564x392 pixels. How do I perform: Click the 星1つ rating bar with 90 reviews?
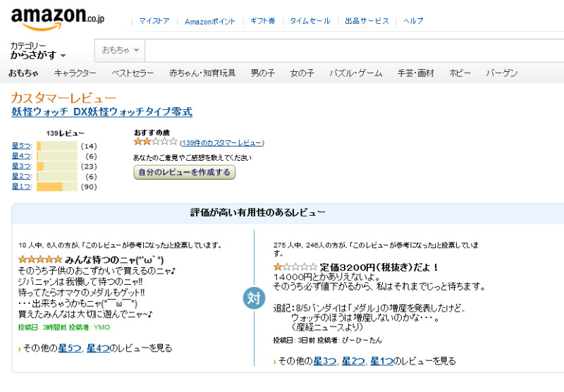tap(56, 187)
